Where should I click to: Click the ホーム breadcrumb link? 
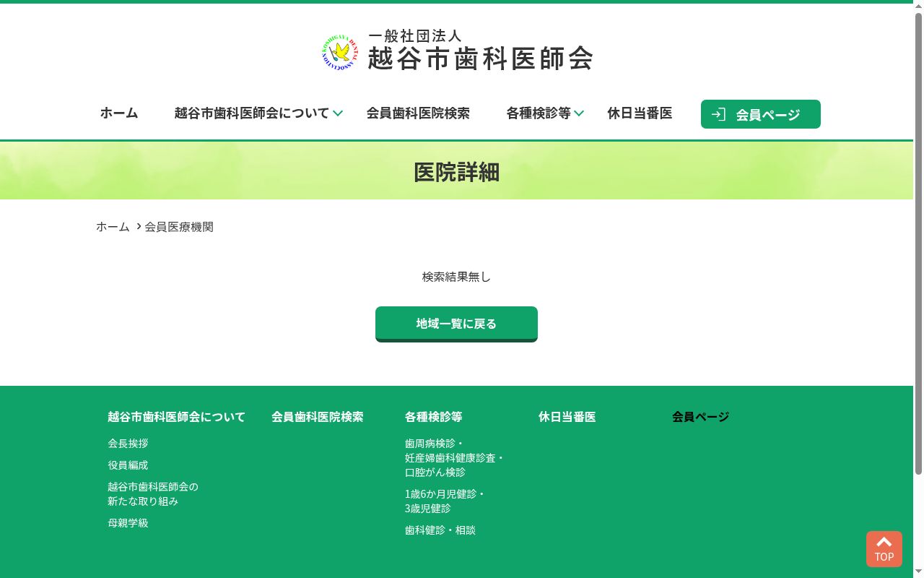pyautogui.click(x=113, y=227)
